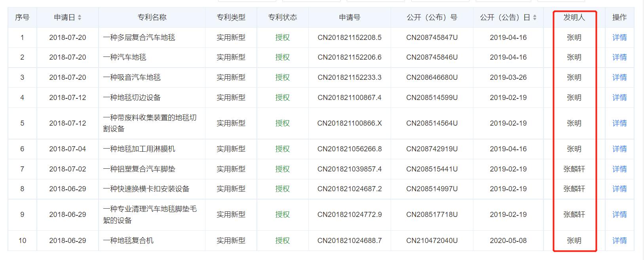Select patent name 一种地毯切边设备
The width and height of the screenshot is (644, 260).
click(132, 98)
